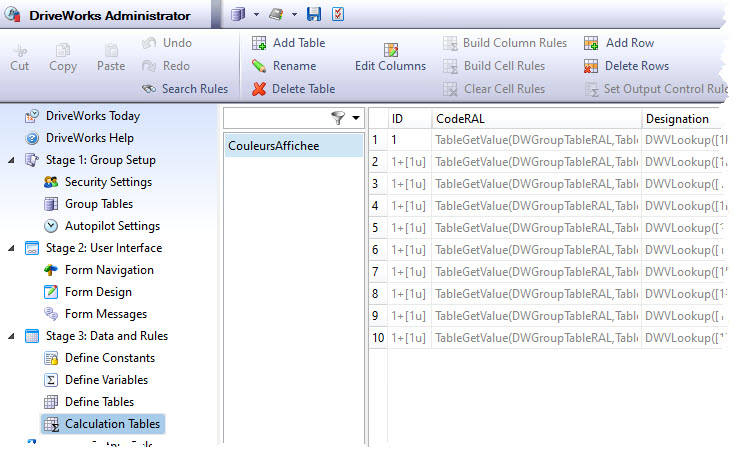
Task: Open Edit Columns icon
Action: [x=390, y=50]
